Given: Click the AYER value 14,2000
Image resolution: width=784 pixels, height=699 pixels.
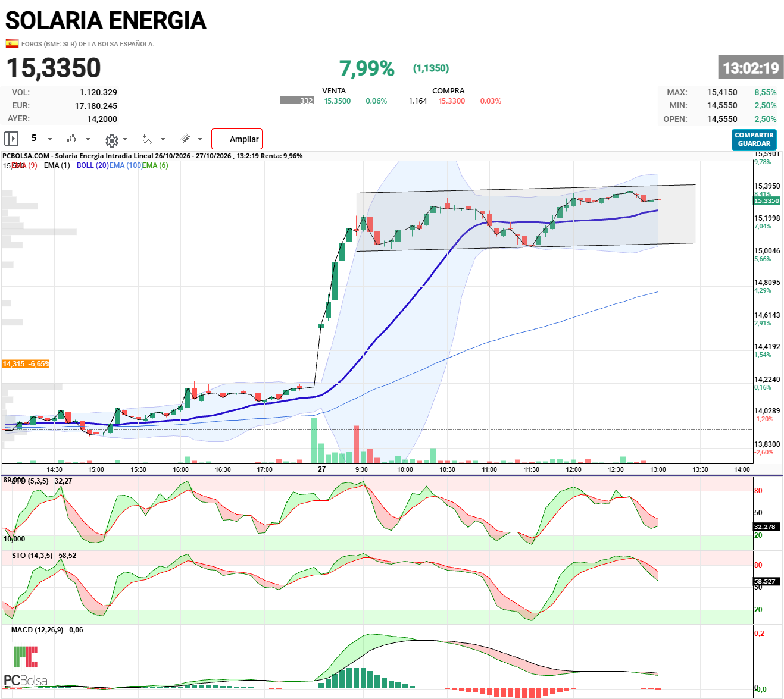Looking at the screenshot, I should tap(102, 119).
